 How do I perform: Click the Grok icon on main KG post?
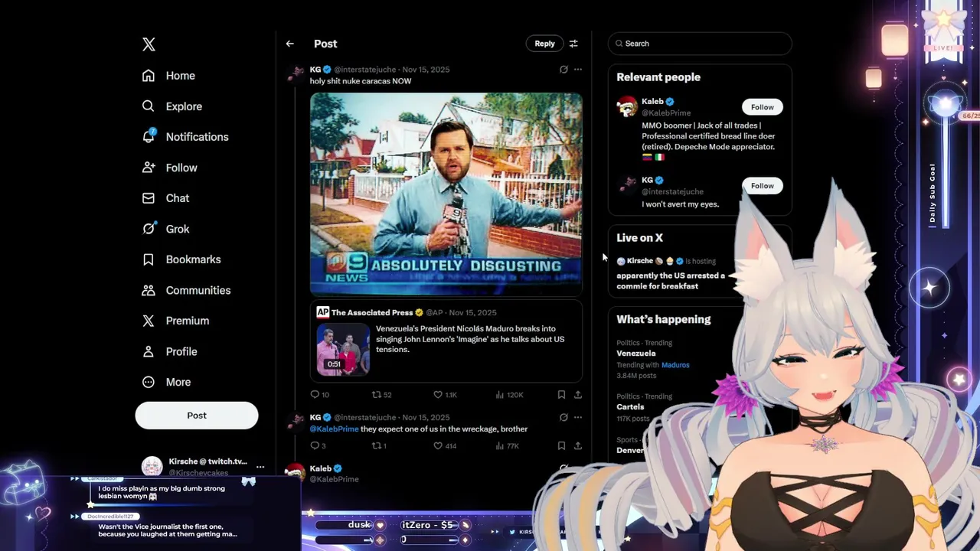point(563,70)
